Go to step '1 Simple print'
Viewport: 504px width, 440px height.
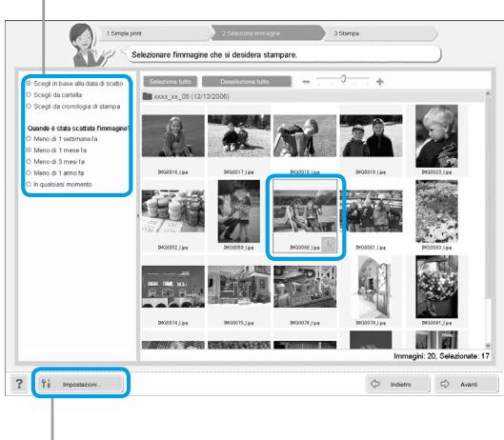click(x=154, y=33)
